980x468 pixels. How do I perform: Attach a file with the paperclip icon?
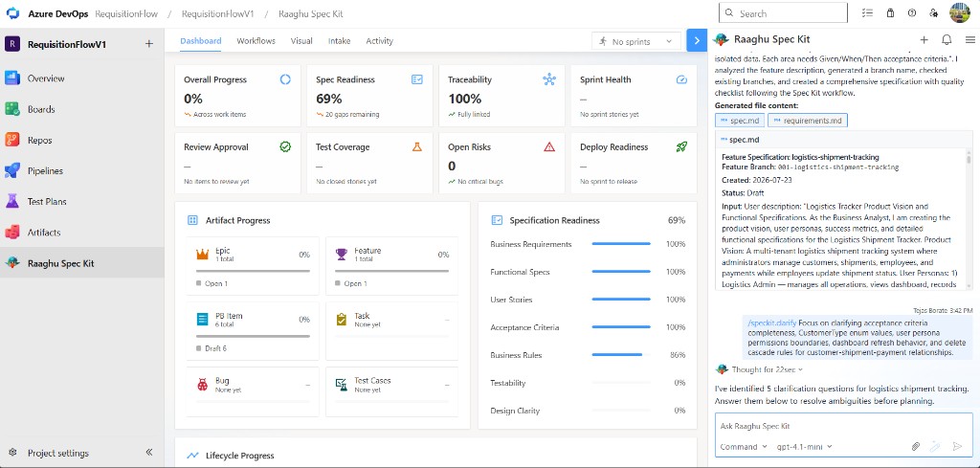point(915,447)
